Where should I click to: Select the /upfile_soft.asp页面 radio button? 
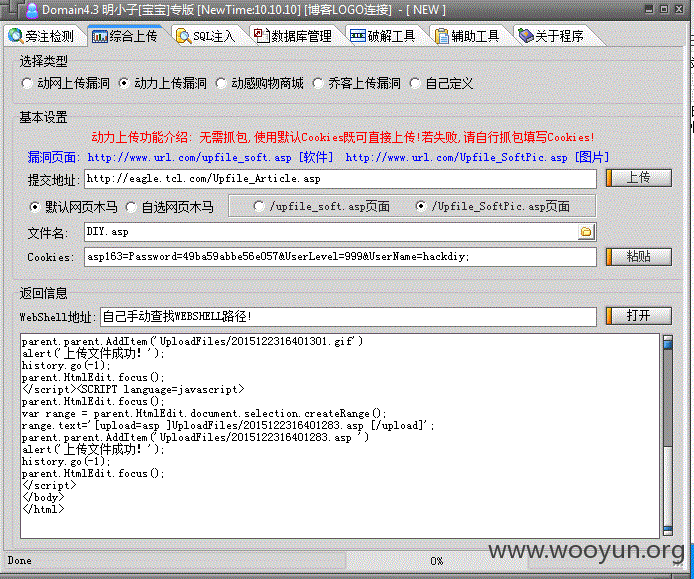[x=259, y=206]
